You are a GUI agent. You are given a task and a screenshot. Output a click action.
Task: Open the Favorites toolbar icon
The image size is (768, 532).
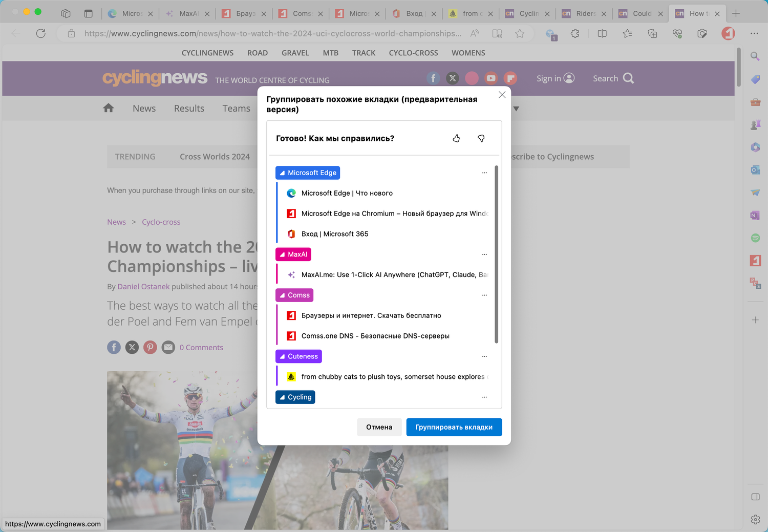627,34
